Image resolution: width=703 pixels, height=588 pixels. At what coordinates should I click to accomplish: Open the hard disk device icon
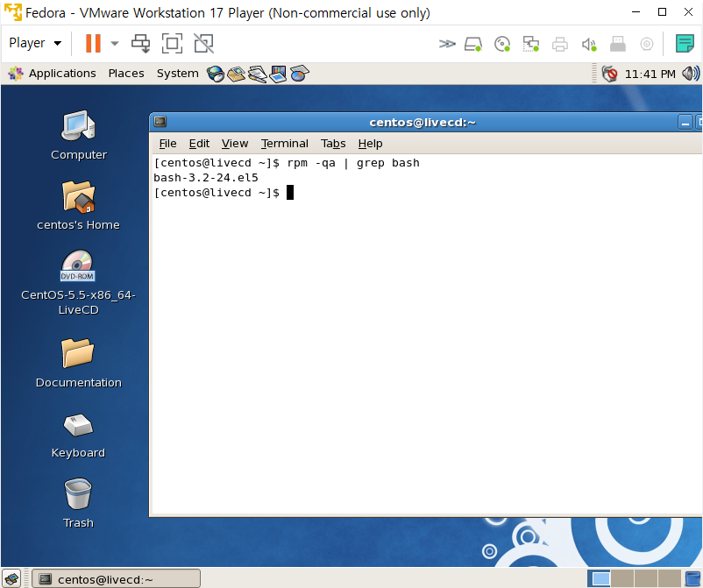[473, 44]
